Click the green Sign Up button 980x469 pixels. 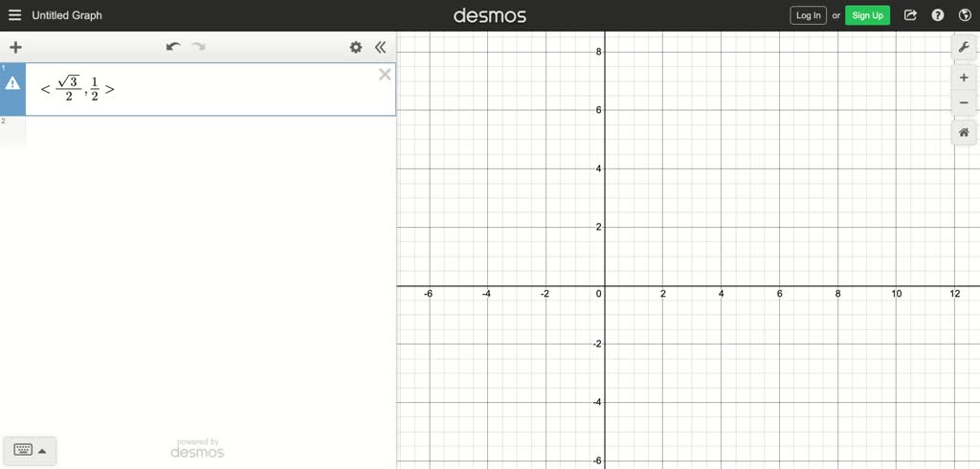click(x=867, y=15)
